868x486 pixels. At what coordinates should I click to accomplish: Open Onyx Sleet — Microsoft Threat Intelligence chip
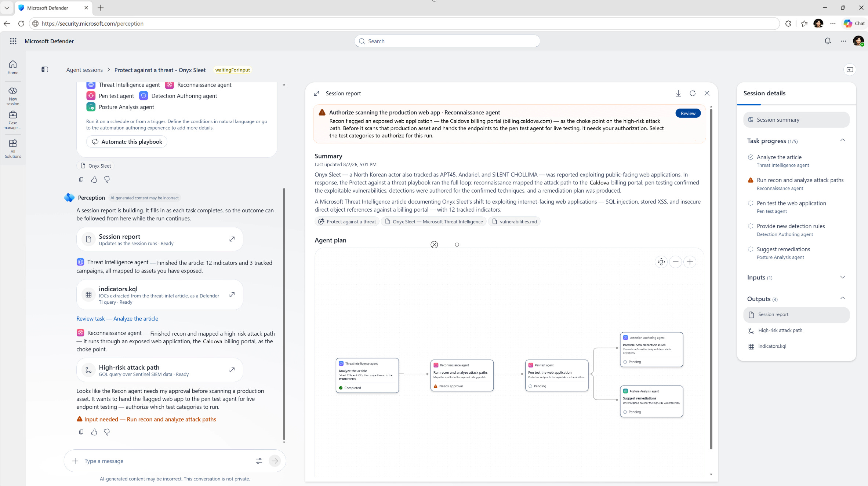tap(434, 222)
